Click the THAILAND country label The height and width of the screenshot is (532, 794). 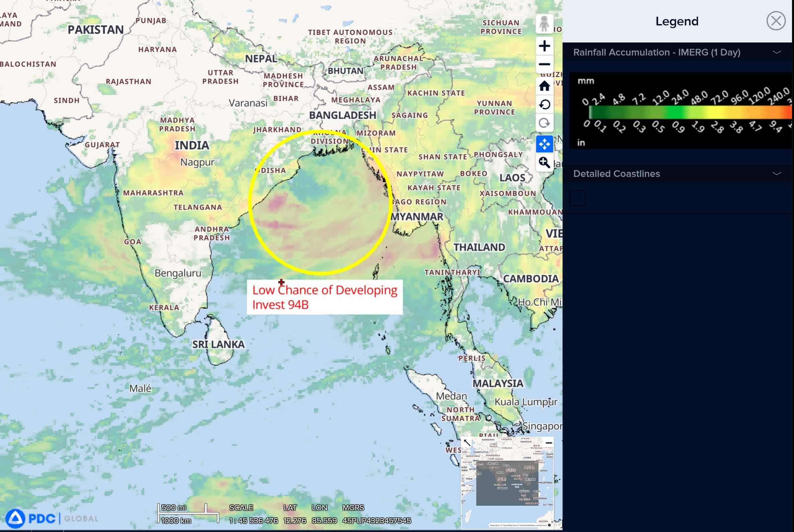[479, 247]
